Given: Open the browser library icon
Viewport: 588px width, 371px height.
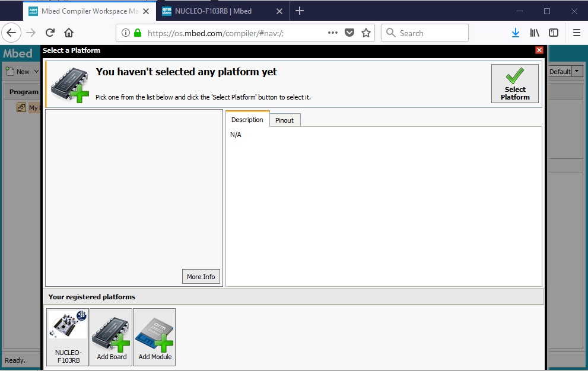Looking at the screenshot, I should (535, 33).
